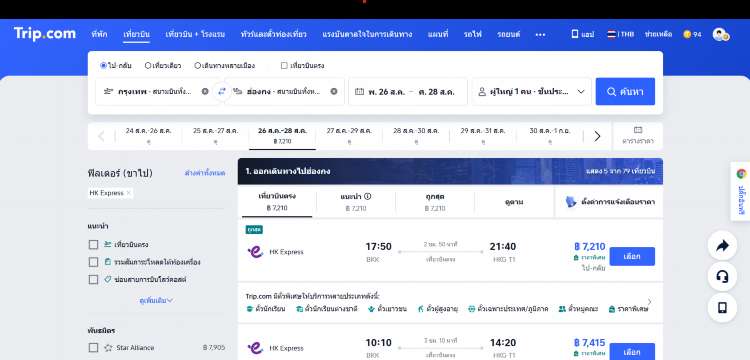Click the blue search button

625,91
